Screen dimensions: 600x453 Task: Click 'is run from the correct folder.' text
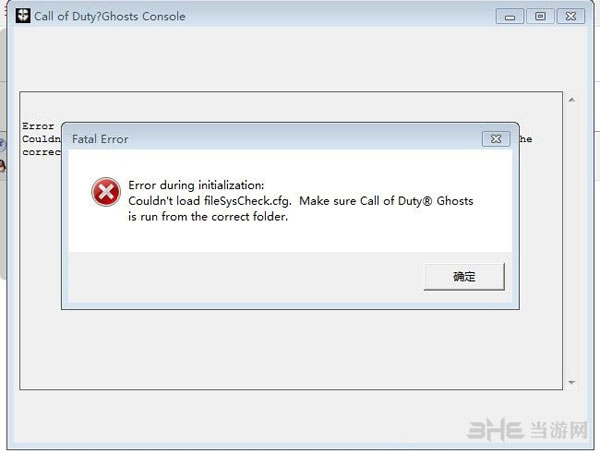coord(208,217)
